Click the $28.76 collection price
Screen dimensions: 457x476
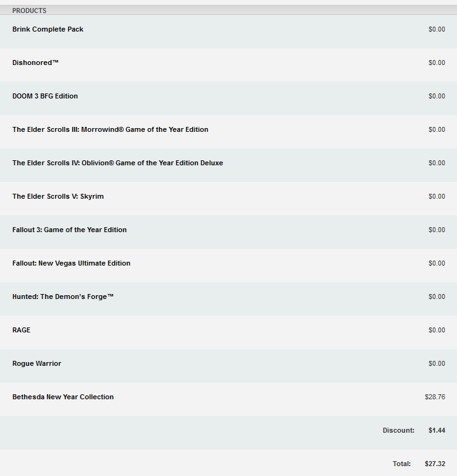click(x=435, y=397)
